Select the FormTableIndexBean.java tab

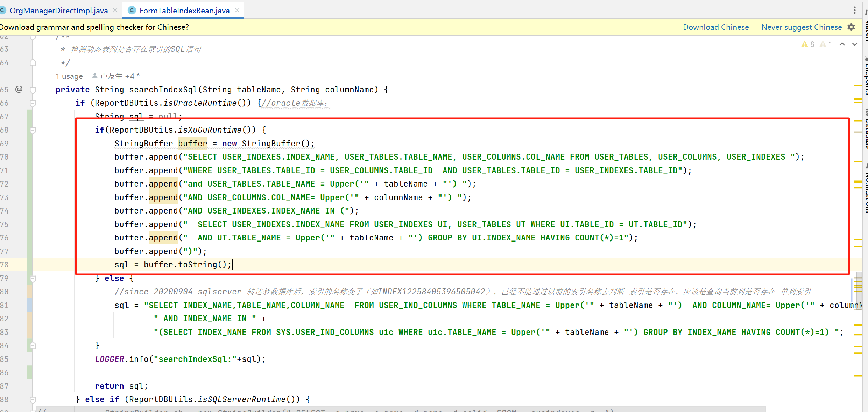184,11
